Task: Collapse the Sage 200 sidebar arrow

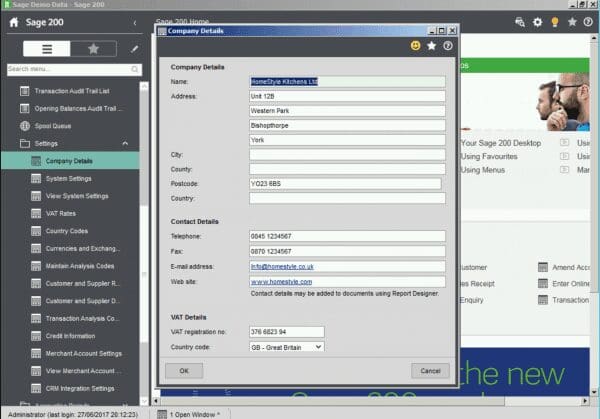Action: pyautogui.click(x=135, y=23)
